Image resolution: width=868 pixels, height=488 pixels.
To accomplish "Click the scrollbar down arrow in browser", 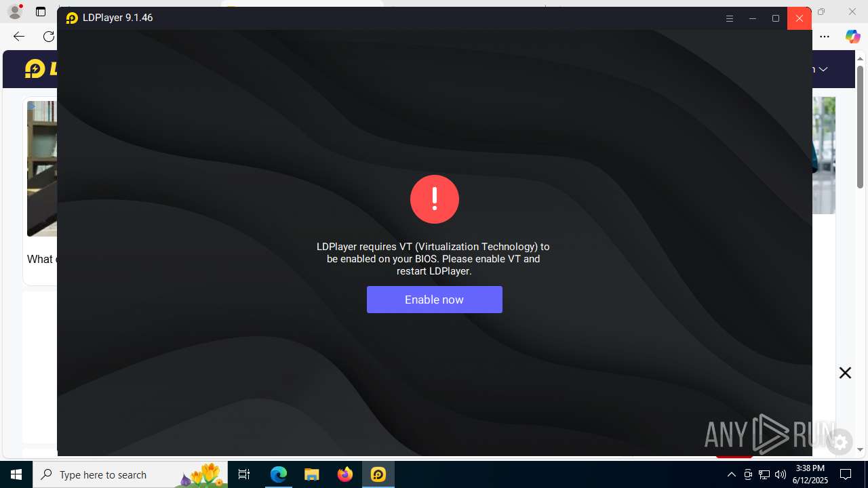I will 861,449.
